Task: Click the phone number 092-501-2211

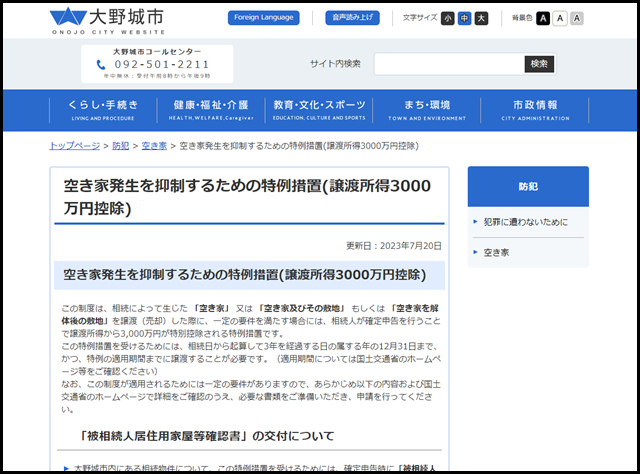Action: click(x=162, y=65)
